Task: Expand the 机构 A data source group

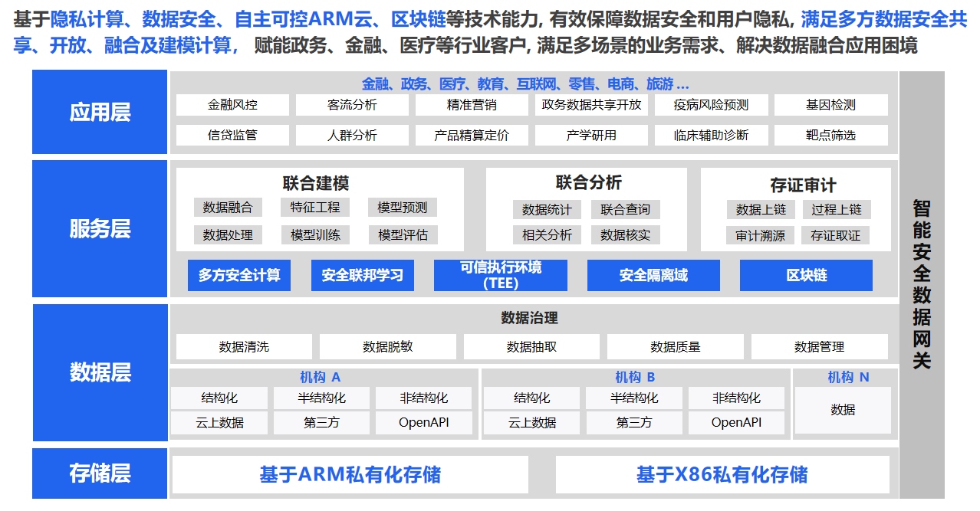Action: 322,376
